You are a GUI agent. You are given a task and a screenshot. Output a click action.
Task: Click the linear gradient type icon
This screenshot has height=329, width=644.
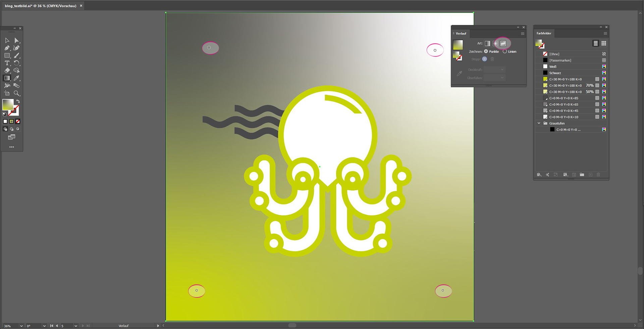(x=487, y=43)
